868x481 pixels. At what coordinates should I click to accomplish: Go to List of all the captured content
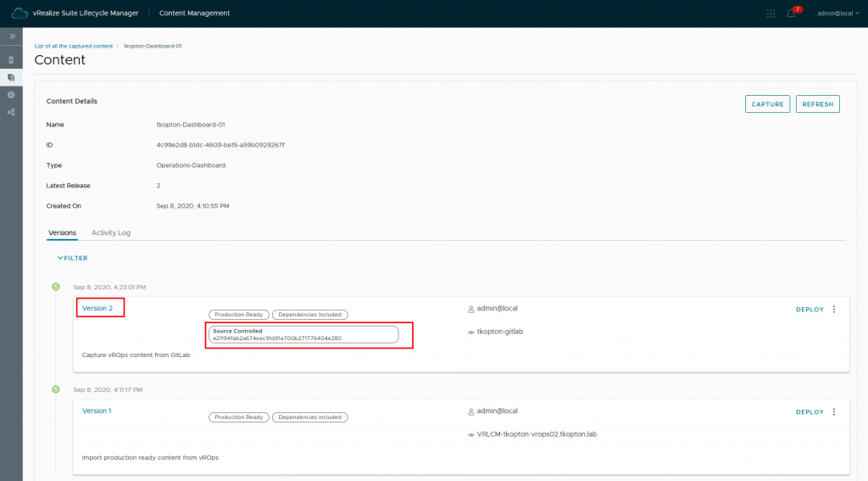73,46
